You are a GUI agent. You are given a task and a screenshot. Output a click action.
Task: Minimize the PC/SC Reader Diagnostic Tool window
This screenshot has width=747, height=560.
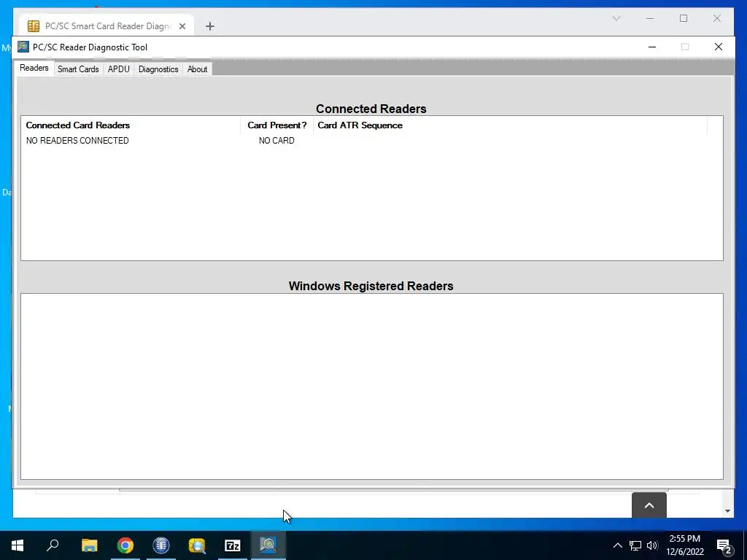[x=652, y=47]
